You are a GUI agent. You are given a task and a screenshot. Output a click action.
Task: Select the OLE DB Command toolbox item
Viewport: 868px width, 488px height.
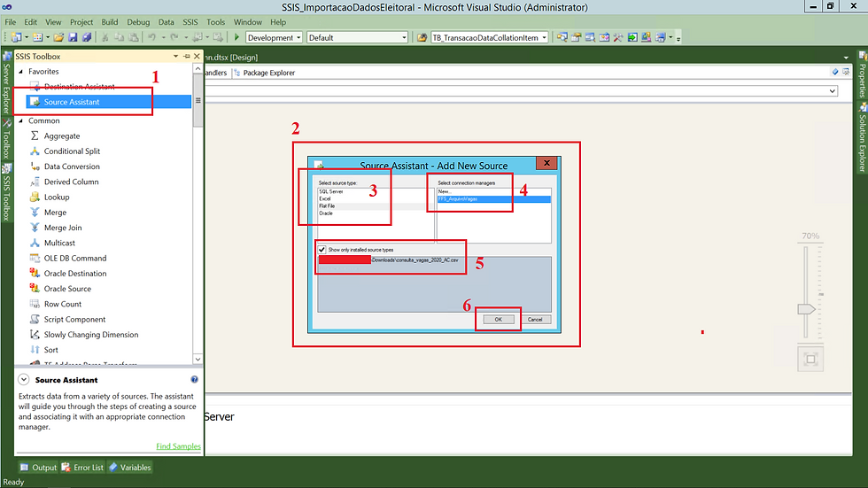pyautogui.click(x=75, y=259)
